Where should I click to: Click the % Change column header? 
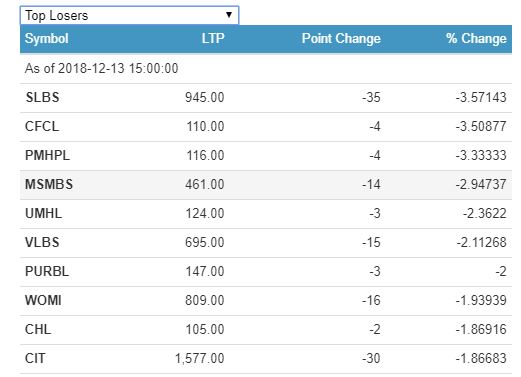click(x=476, y=39)
